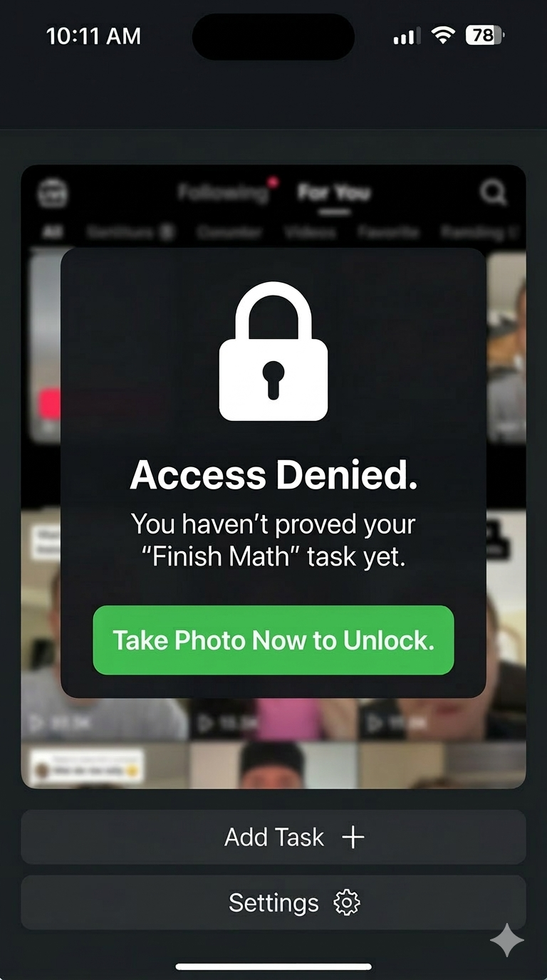This screenshot has width=547, height=980.
Task: Tap the blurred LIVE icon at top left
Action: click(53, 192)
